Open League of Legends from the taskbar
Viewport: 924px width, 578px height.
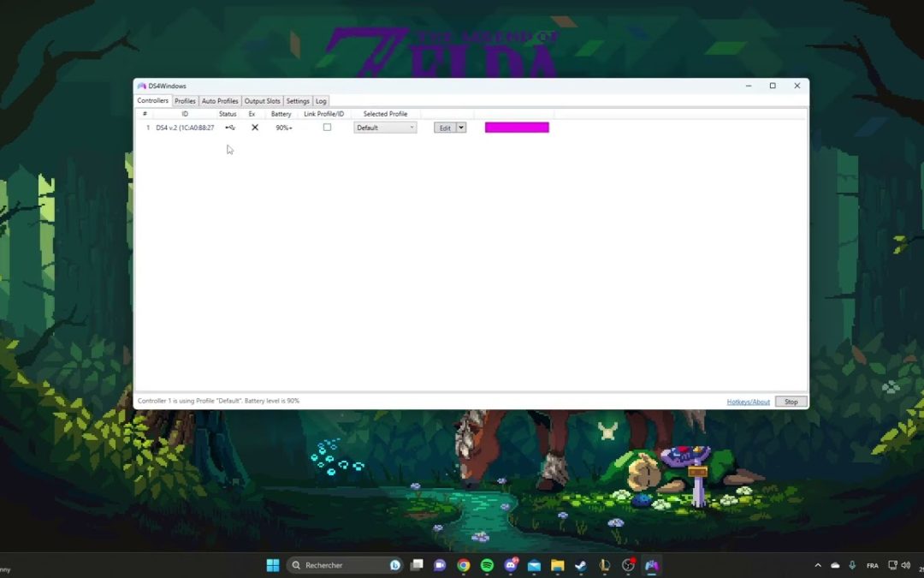tap(605, 565)
